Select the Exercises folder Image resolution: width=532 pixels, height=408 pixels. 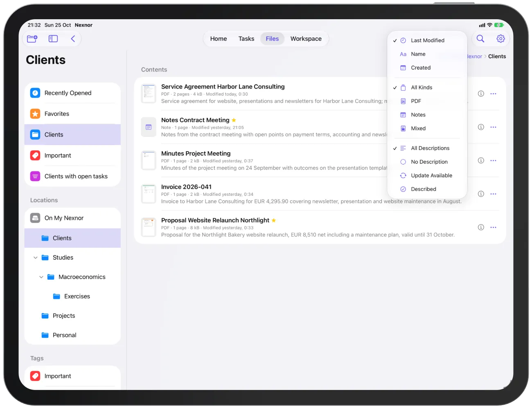[72, 296]
